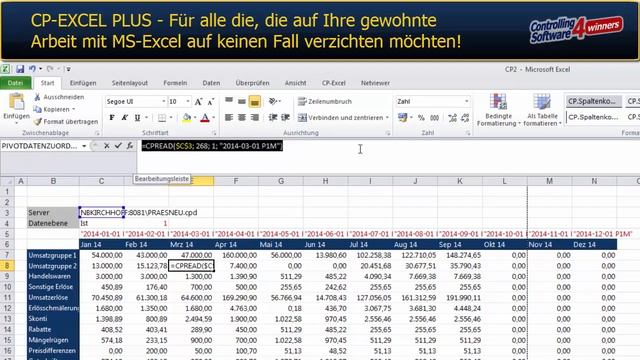Open the Netviewer tab
Viewport: 640px width, 360px height.
coord(375,83)
